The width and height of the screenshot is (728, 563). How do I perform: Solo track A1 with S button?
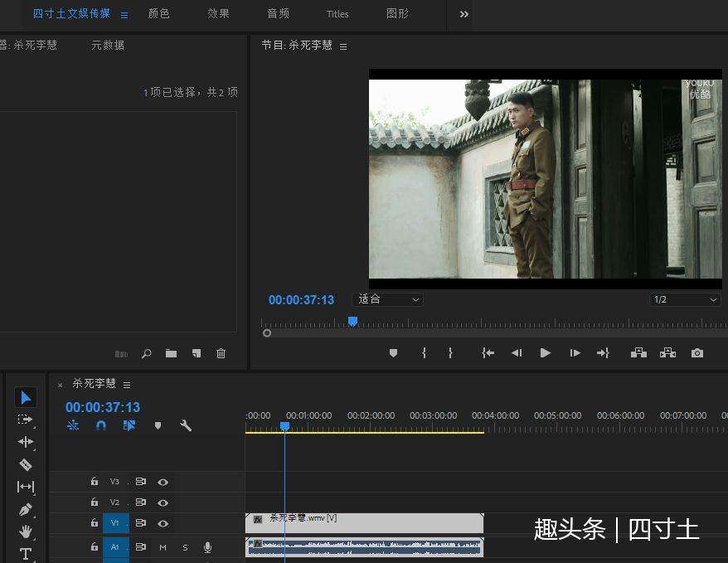tap(185, 548)
